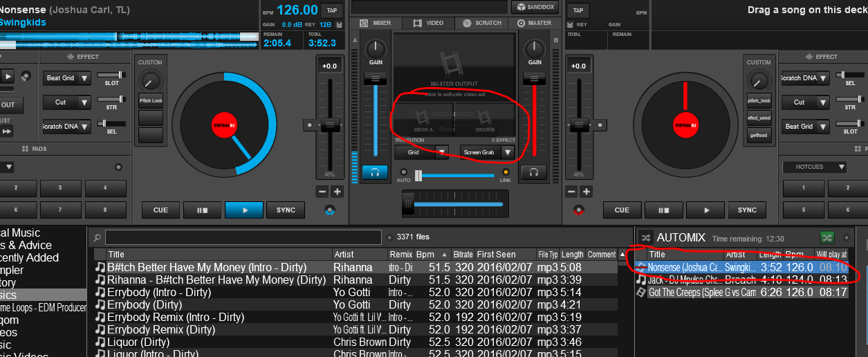Click the Automix options dot
This screenshot has height=357, width=868.
(x=846, y=237)
